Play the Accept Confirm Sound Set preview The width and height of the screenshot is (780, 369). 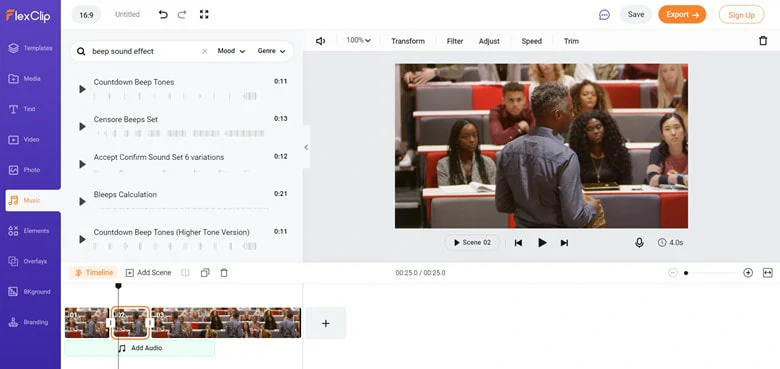tap(83, 164)
